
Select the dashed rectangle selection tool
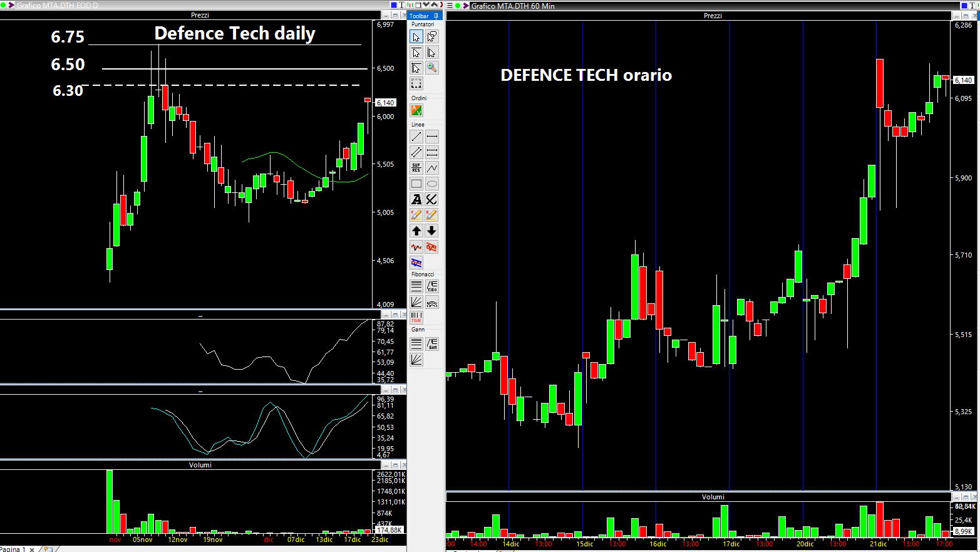(416, 83)
